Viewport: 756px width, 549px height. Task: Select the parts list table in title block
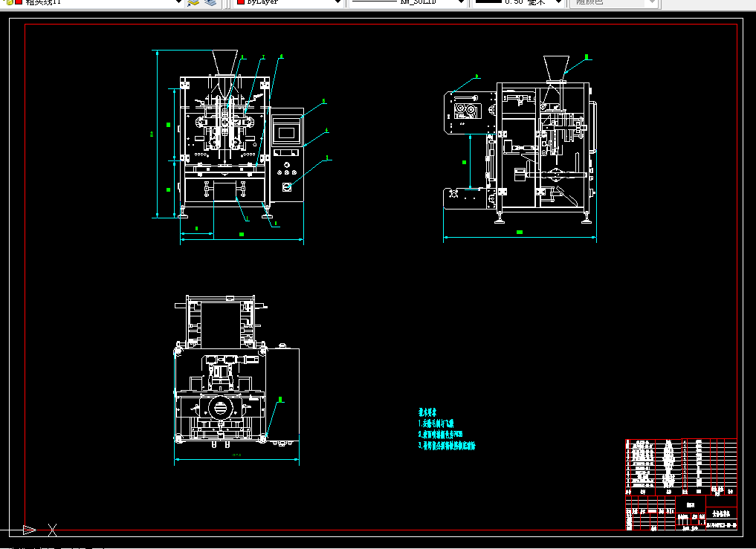(x=681, y=467)
